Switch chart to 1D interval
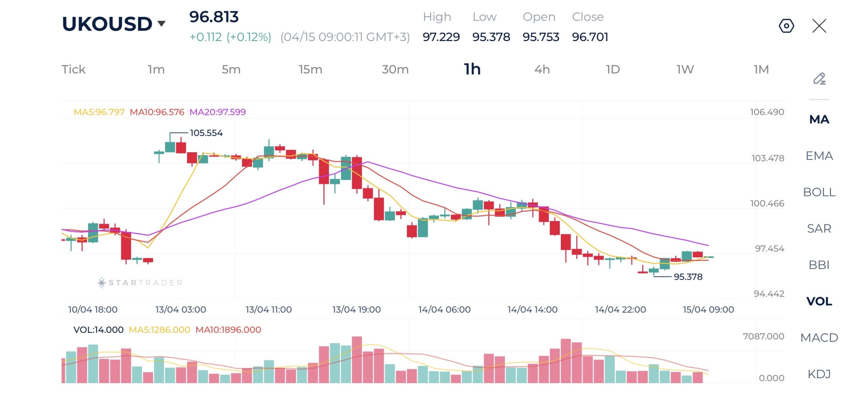Screen dimensions: 868x399 coord(613,69)
